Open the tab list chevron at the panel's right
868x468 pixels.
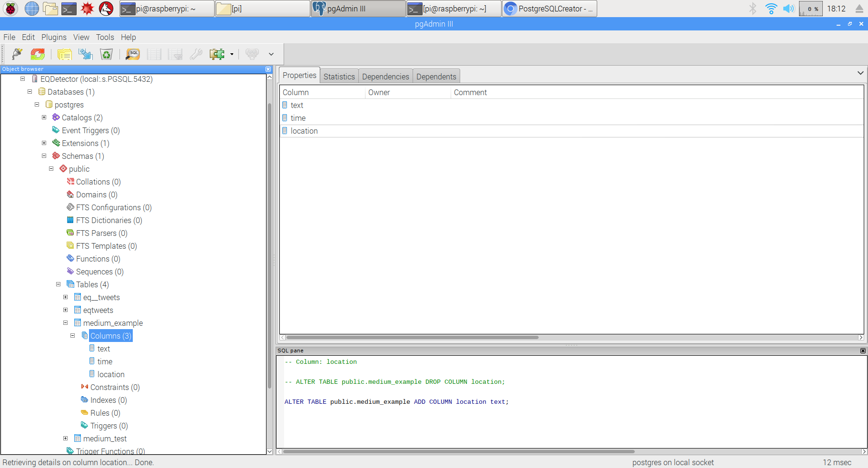pos(860,73)
